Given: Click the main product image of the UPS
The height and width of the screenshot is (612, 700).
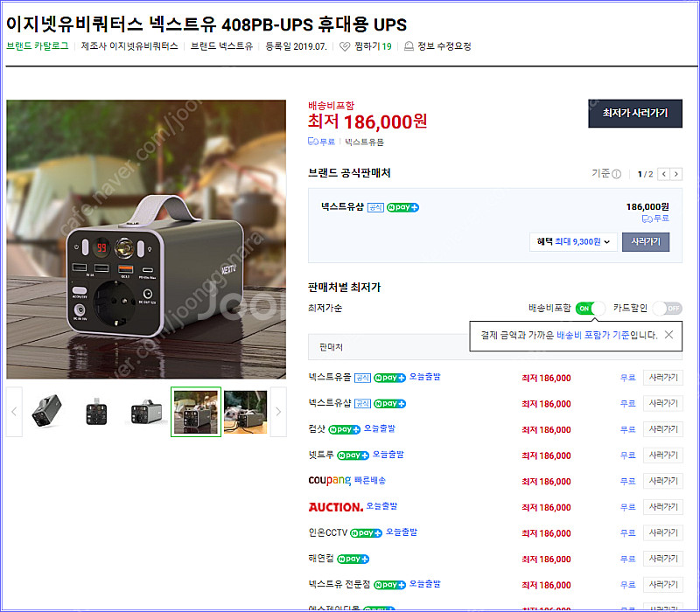Looking at the screenshot, I should point(146,239).
